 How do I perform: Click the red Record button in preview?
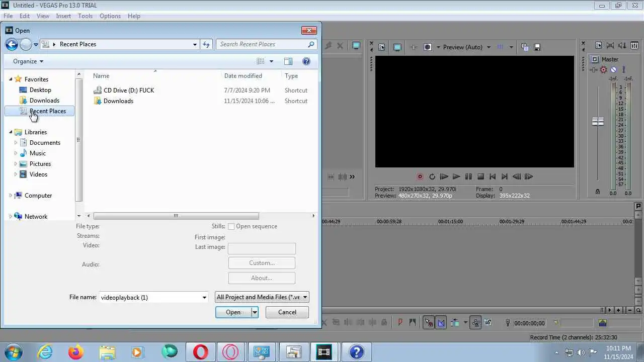(420, 177)
